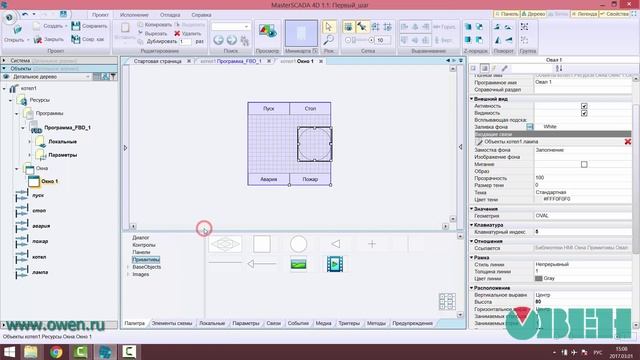The width and height of the screenshot is (640, 360).
Task: Click the Стоп button on canvas
Action: (x=310, y=109)
